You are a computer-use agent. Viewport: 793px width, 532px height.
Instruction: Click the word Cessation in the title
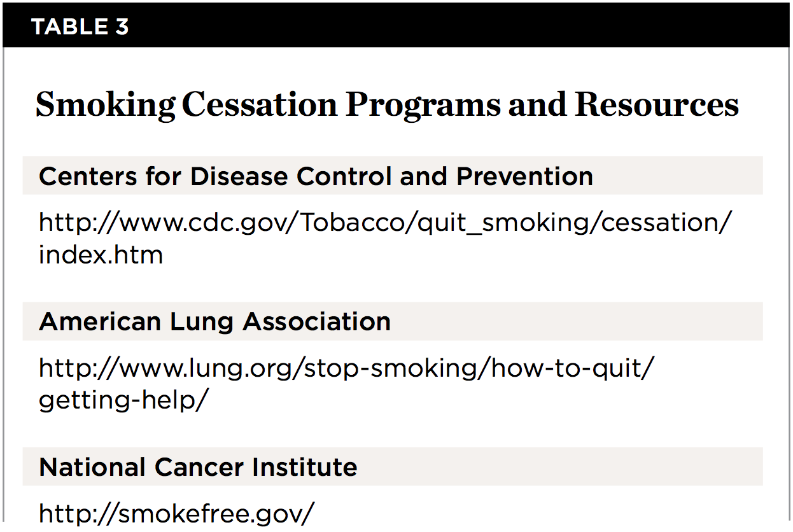tap(260, 105)
